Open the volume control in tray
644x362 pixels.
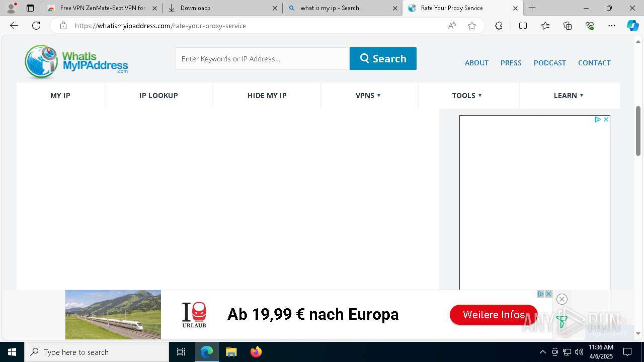click(579, 352)
